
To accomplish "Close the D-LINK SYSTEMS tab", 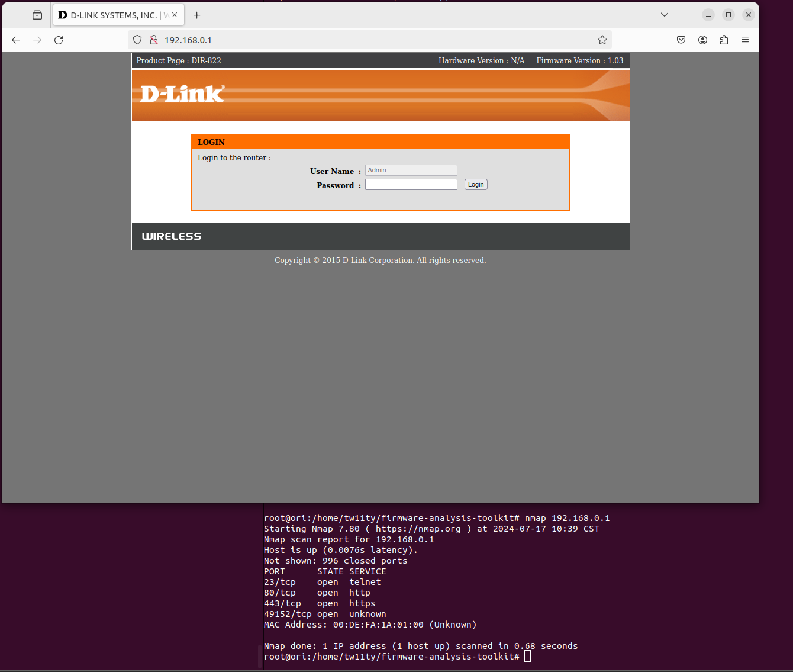I will 175,15.
